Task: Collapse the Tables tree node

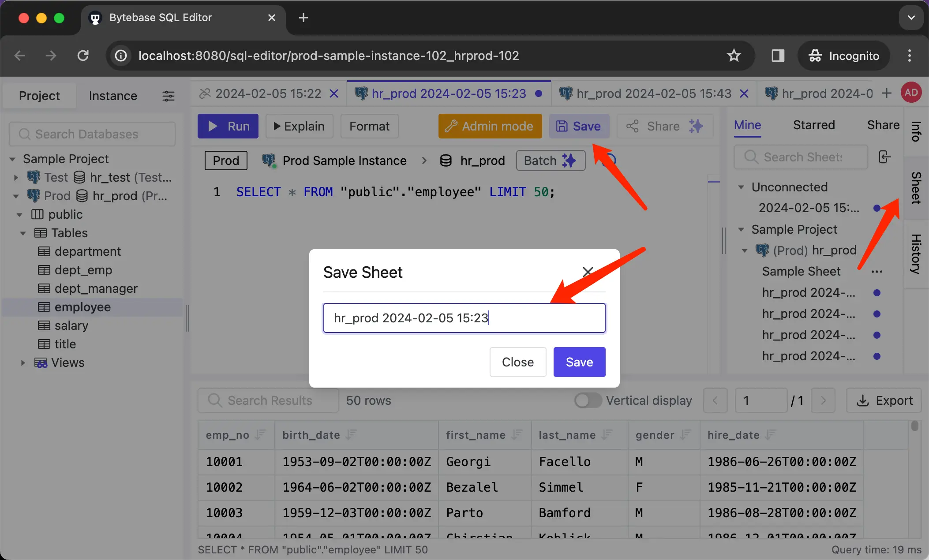Action: pyautogui.click(x=23, y=233)
